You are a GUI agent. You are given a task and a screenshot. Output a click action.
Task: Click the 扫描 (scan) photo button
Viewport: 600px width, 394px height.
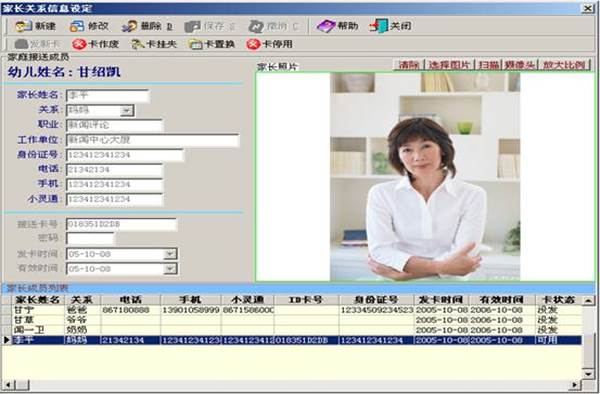click(x=488, y=65)
